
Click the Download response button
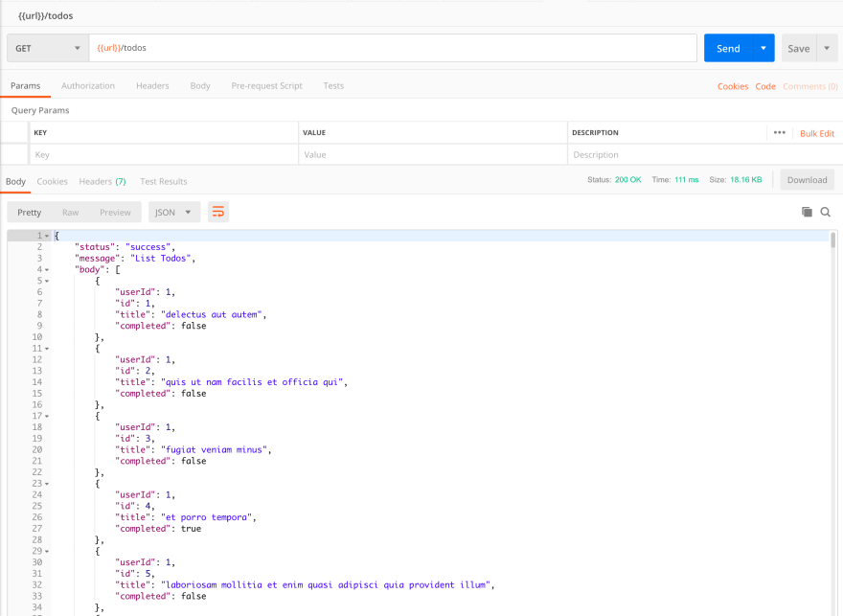click(x=807, y=180)
